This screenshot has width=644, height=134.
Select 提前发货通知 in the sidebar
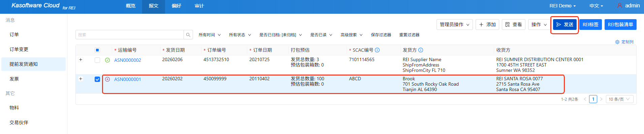(33, 64)
